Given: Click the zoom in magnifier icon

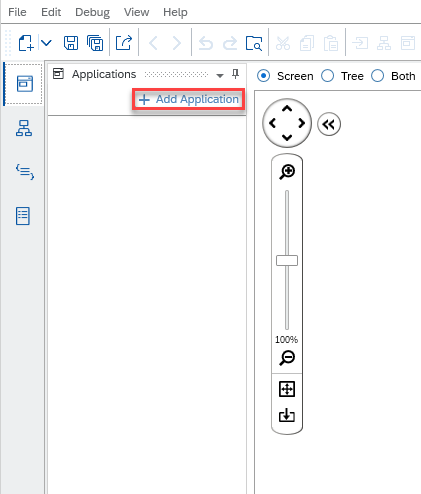Looking at the screenshot, I should [x=287, y=172].
